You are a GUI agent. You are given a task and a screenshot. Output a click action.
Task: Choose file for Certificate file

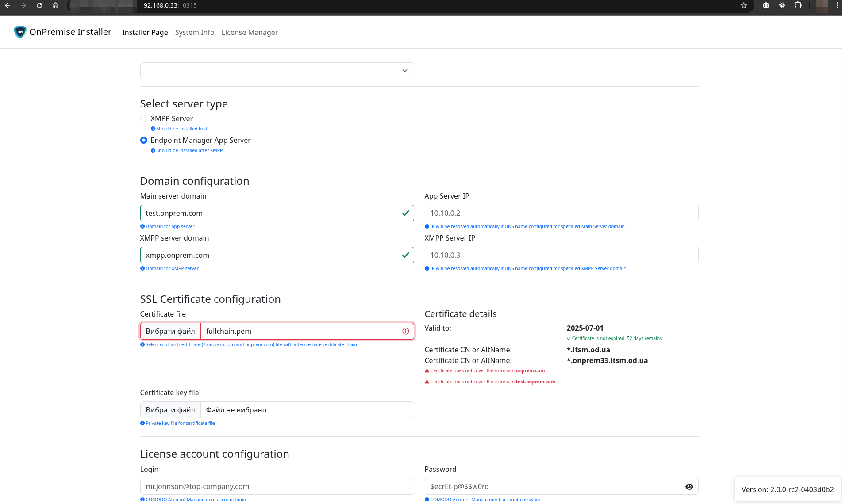pyautogui.click(x=170, y=331)
